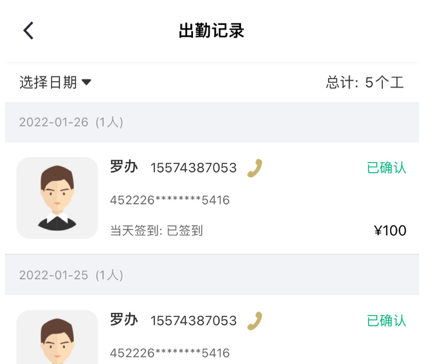This screenshot has width=436, height=364.
Task: Click the dropdown triangle beside 选择日期
Action: coord(86,82)
